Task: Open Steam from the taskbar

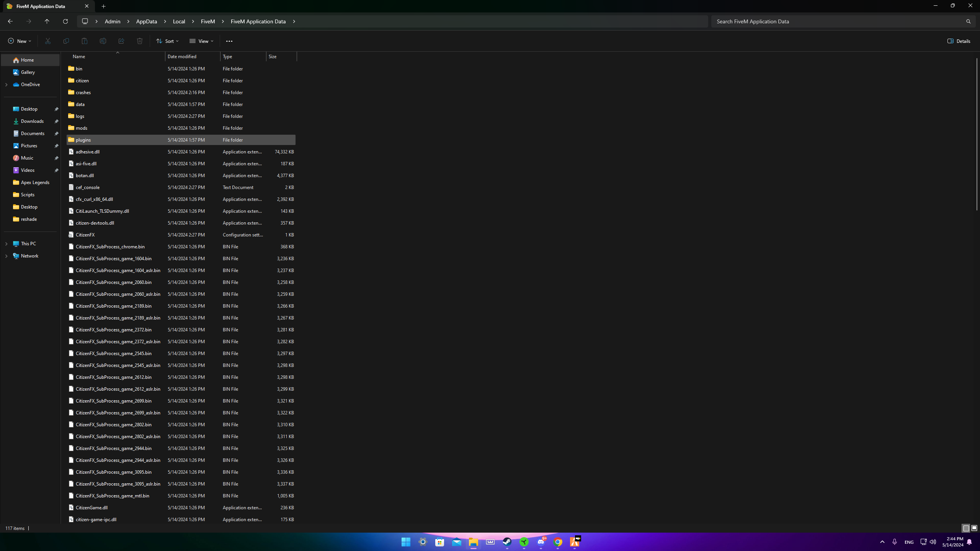Action: coord(507,542)
